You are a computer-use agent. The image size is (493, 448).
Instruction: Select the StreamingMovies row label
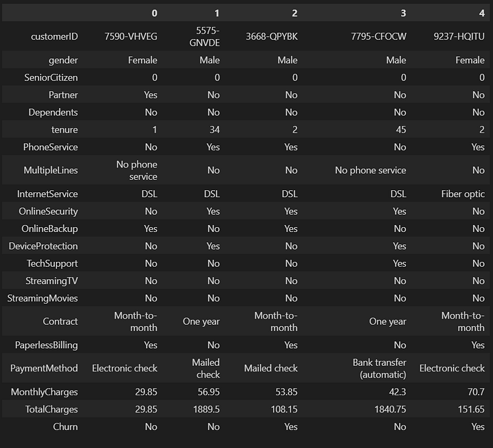[42, 298]
